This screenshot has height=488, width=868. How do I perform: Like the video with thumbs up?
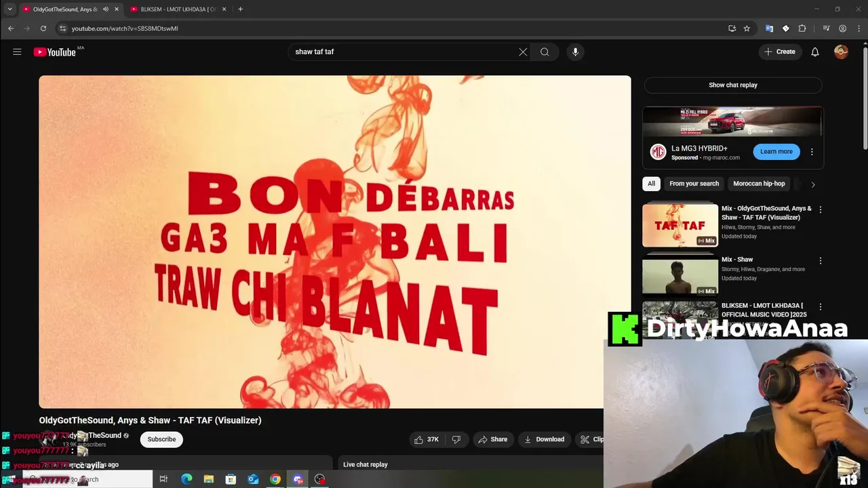point(427,439)
